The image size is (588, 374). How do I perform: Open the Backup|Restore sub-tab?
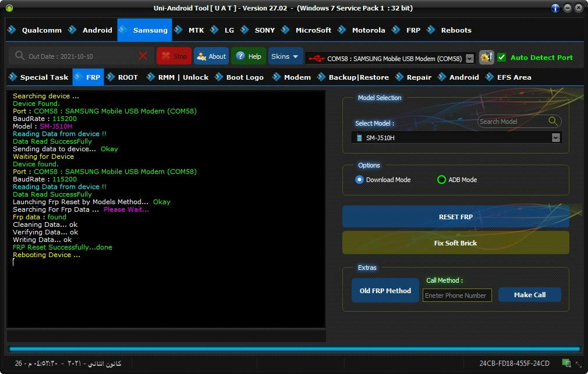coord(353,77)
